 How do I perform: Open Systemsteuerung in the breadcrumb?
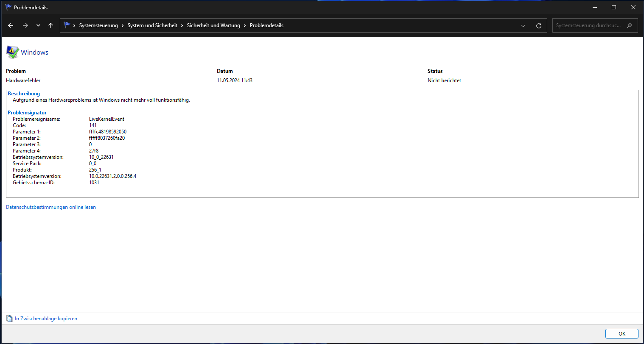point(98,25)
